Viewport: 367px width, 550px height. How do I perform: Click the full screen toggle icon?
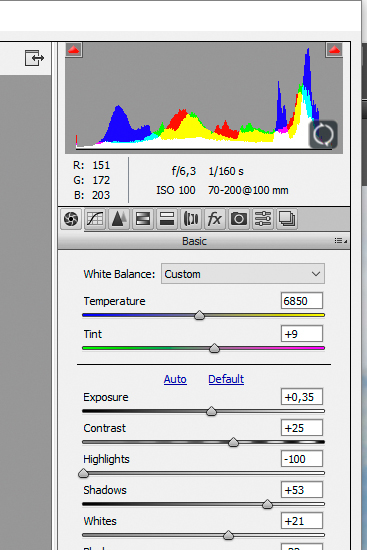coord(34,58)
